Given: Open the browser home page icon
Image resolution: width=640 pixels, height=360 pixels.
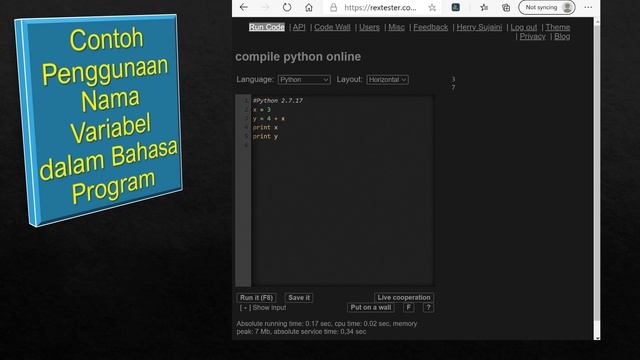Looking at the screenshot, I should coord(309,7).
